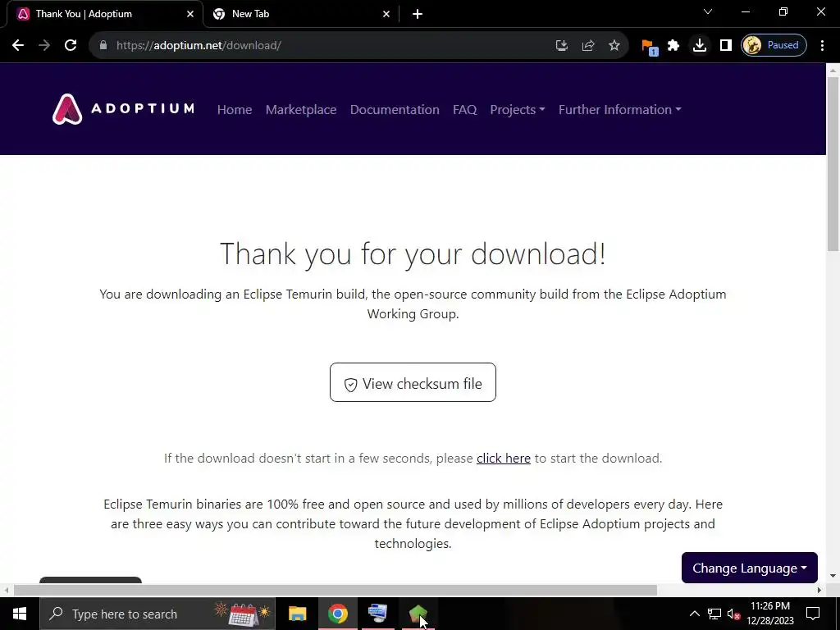
Task: Click the Adoptium logo
Action: (x=123, y=109)
